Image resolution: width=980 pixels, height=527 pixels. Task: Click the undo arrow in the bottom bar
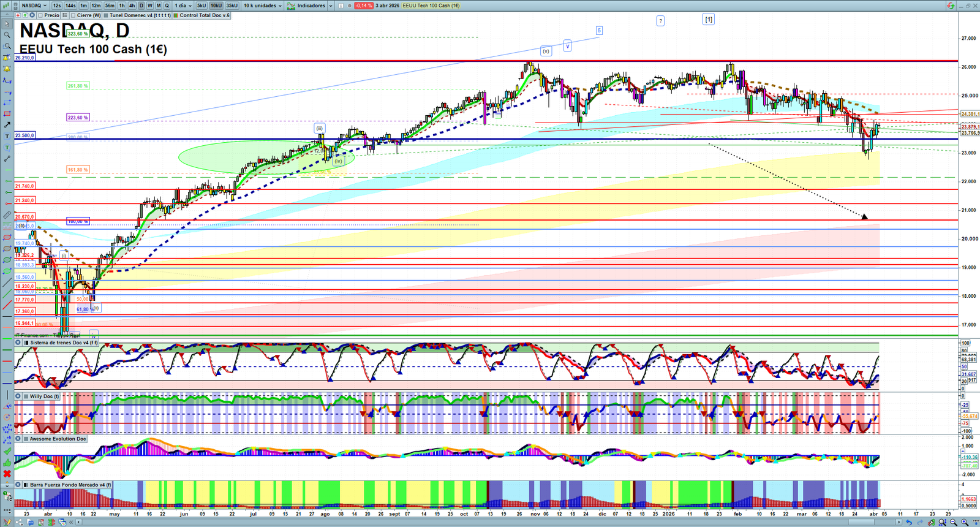(909, 522)
